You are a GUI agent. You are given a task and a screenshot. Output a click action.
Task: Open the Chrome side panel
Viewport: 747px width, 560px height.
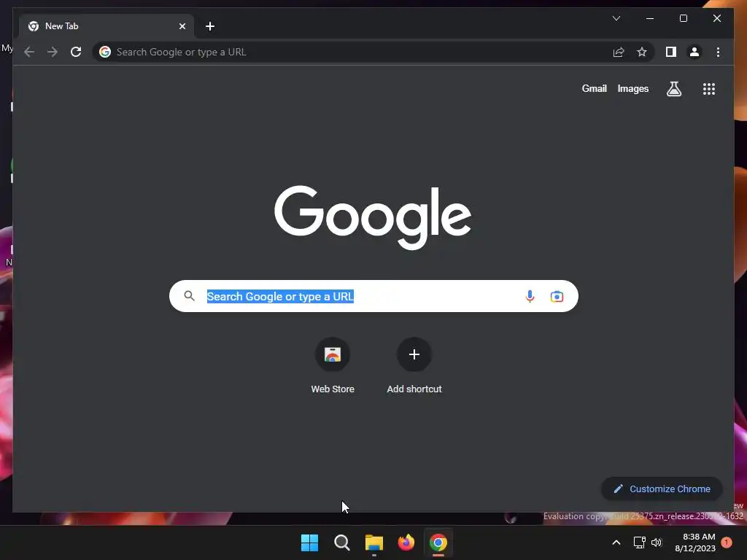point(671,52)
